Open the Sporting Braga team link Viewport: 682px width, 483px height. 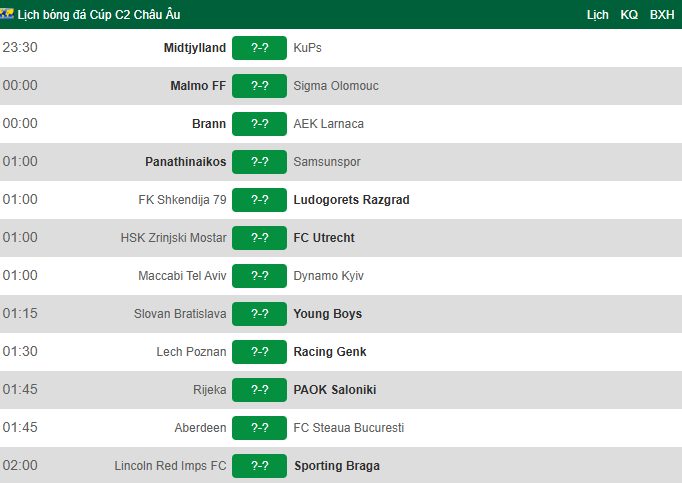[337, 466]
